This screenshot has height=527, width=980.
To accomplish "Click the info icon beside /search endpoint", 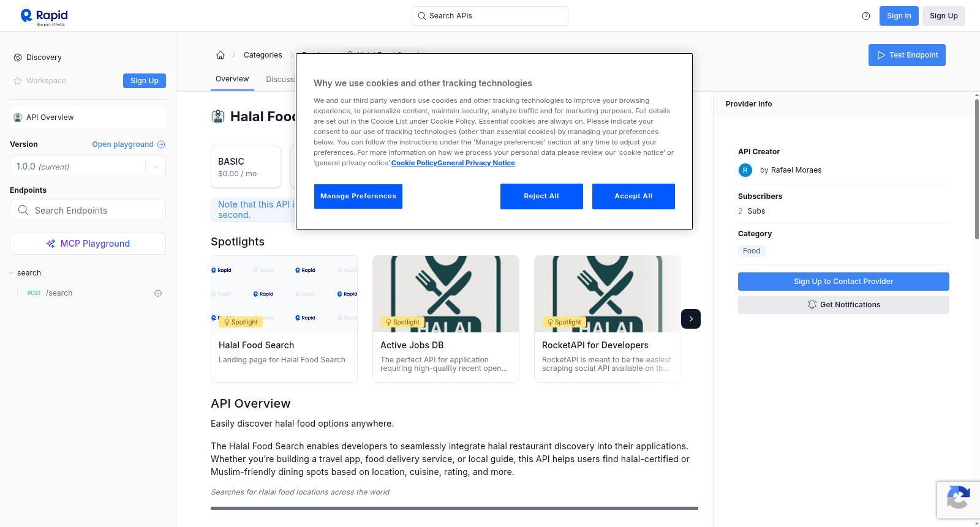I will point(158,293).
